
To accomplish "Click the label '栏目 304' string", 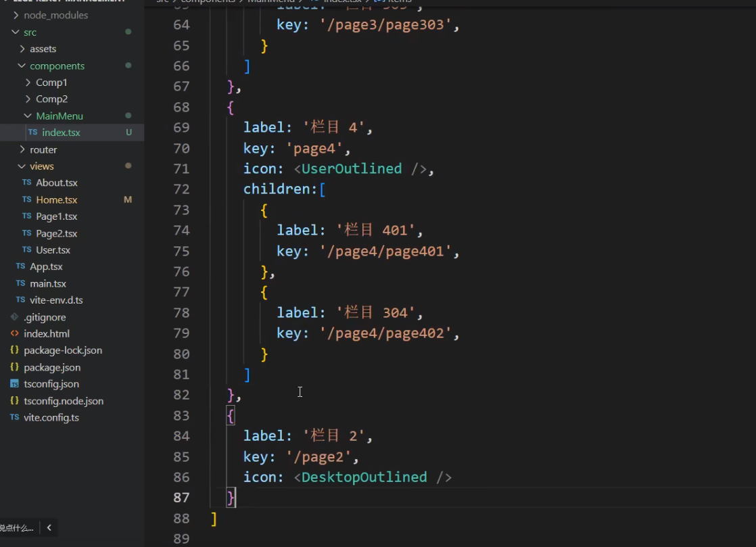I will point(375,313).
